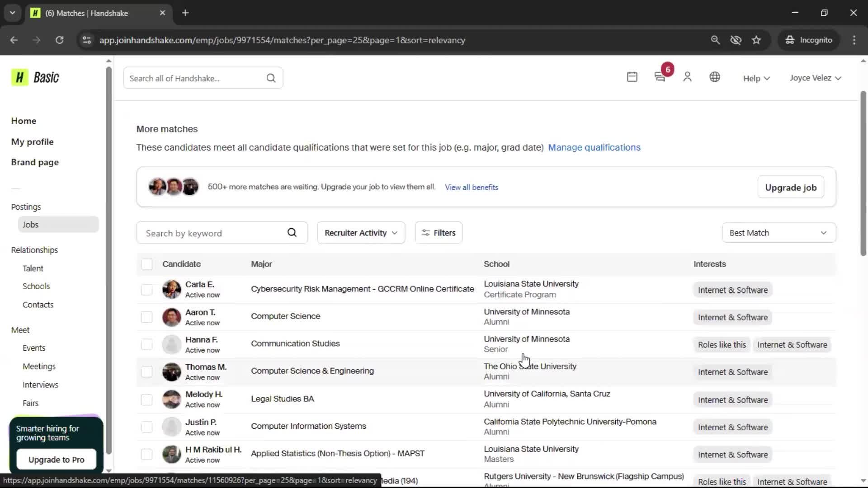This screenshot has width=868, height=488.
Task: Open the person profile icon in header
Action: (687, 77)
